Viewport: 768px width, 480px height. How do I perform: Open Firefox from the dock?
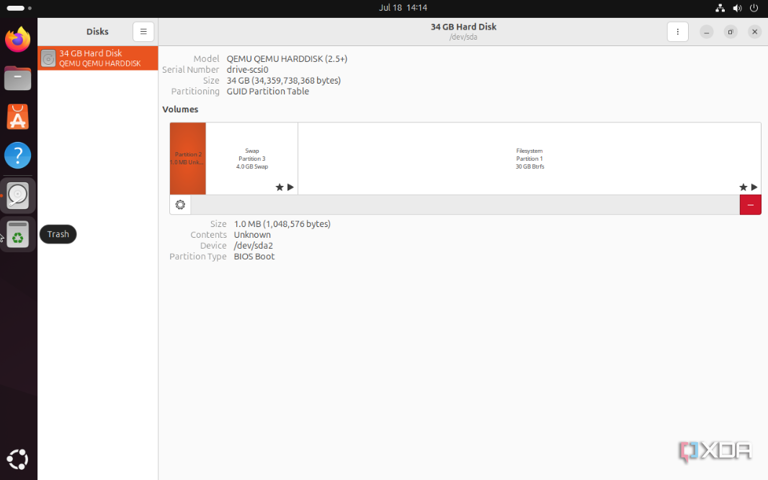pyautogui.click(x=18, y=39)
